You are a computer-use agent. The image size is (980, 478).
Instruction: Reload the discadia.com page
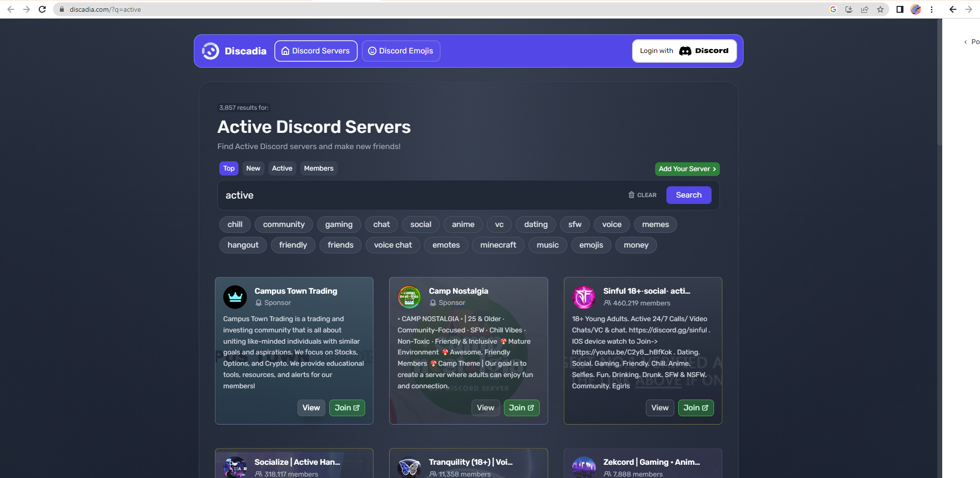(x=43, y=9)
